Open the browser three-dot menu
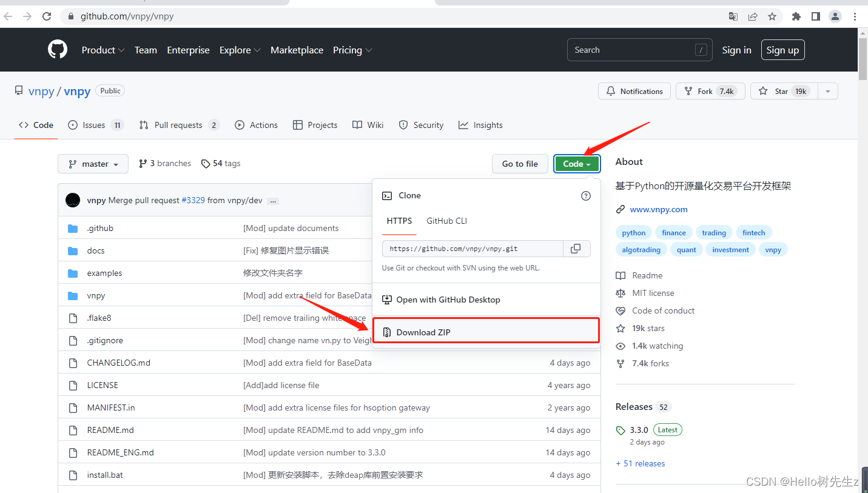The image size is (868, 493). (855, 16)
